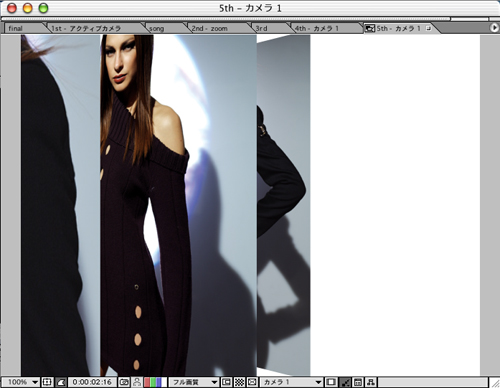Zoom the window with green button

(x=43, y=8)
